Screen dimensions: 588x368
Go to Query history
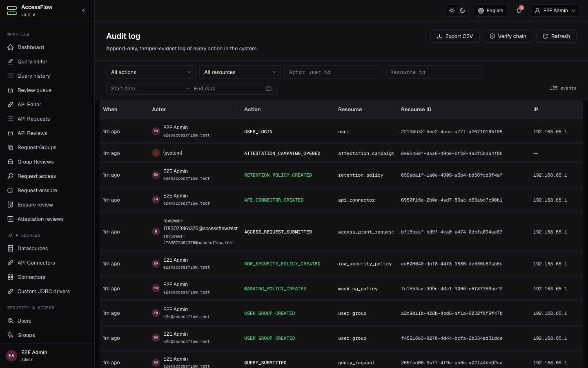(47, 76)
